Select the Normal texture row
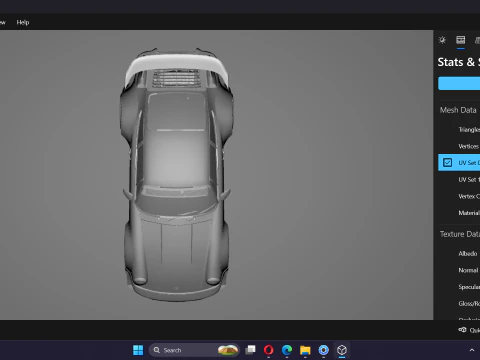Screen dimensions: 480x360 (459, 270)
